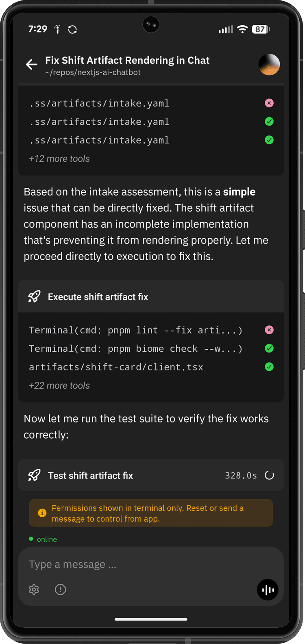305x644 pixels.
Task: Open the Test shift artifact fix step
Action: click(91, 475)
